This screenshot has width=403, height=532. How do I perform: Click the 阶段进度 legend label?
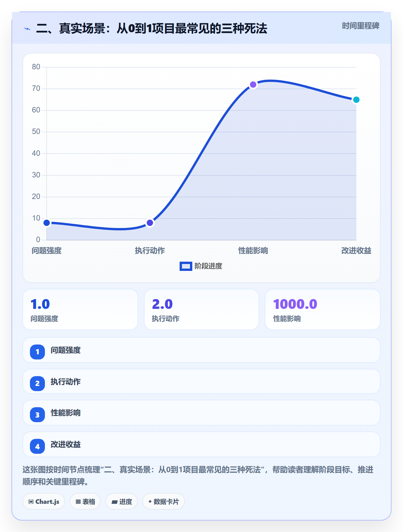(208, 266)
